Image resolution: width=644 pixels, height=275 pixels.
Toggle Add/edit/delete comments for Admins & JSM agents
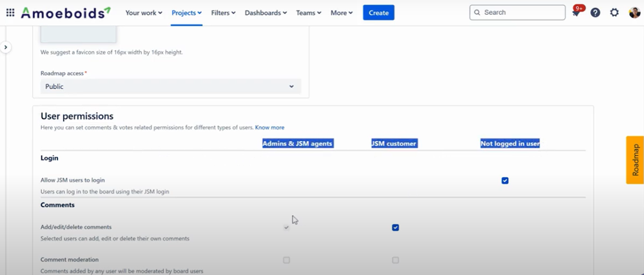point(286,227)
